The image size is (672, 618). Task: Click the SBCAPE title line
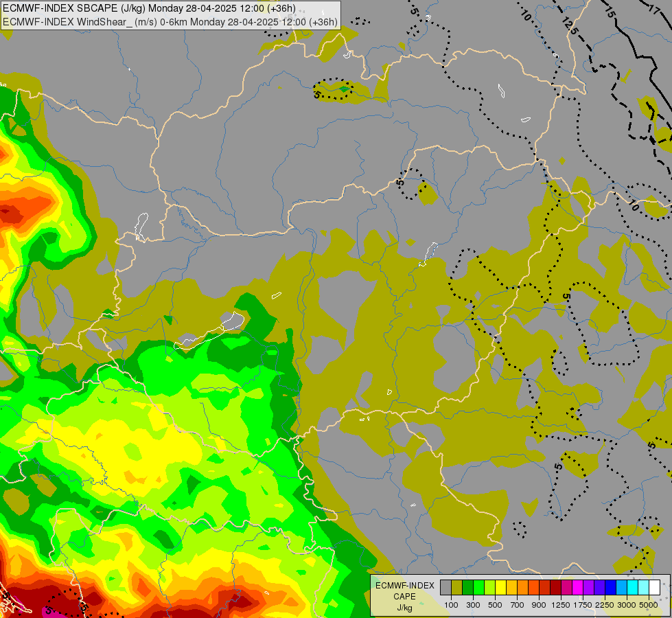point(149,8)
